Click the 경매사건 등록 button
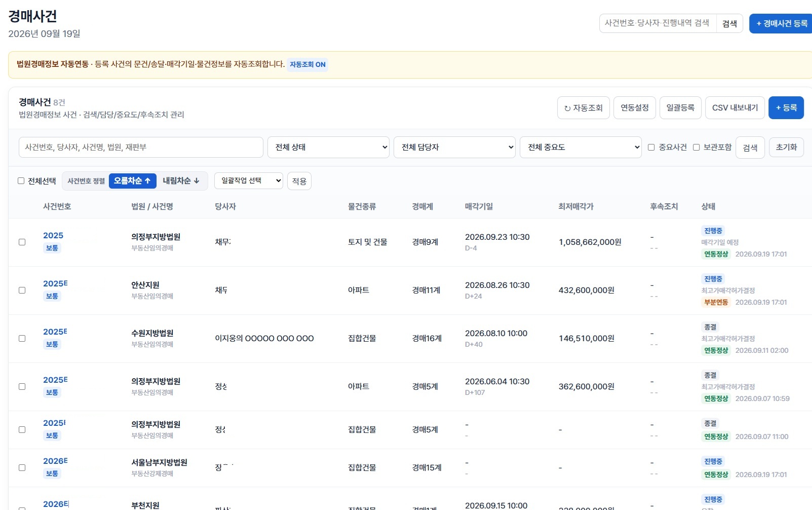812x510 pixels. tap(781, 23)
